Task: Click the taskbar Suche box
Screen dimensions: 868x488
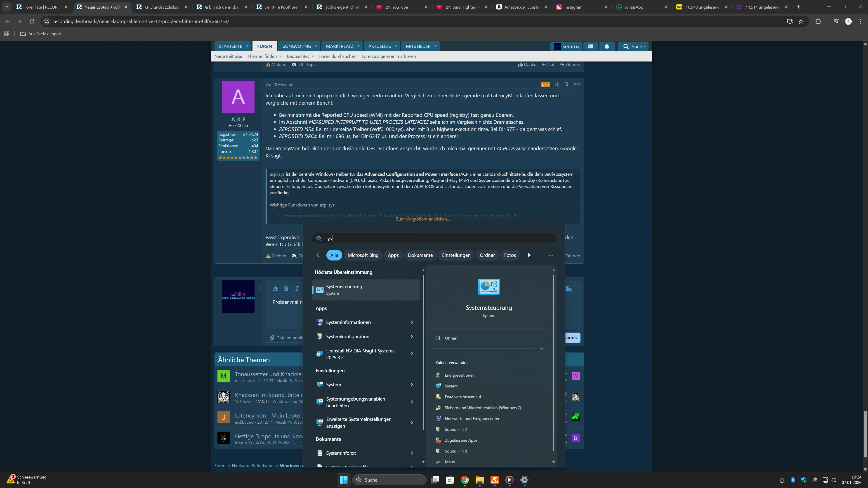Action: pos(389,480)
